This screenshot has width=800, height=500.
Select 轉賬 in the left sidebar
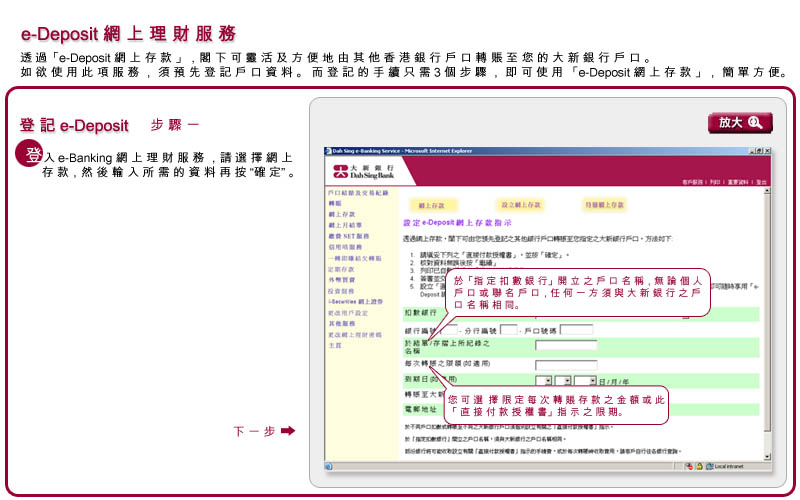335,204
